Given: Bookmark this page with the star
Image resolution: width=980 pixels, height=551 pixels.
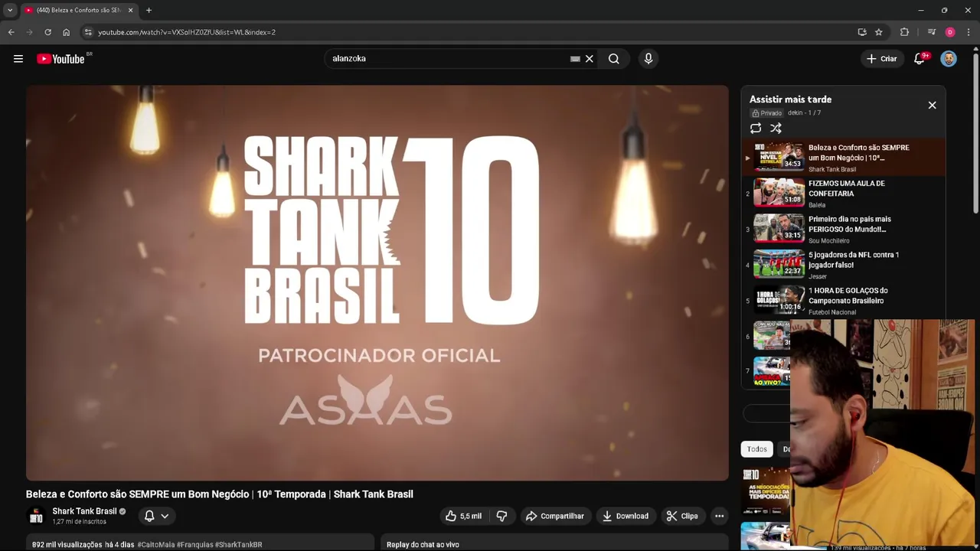Looking at the screenshot, I should click(x=879, y=32).
